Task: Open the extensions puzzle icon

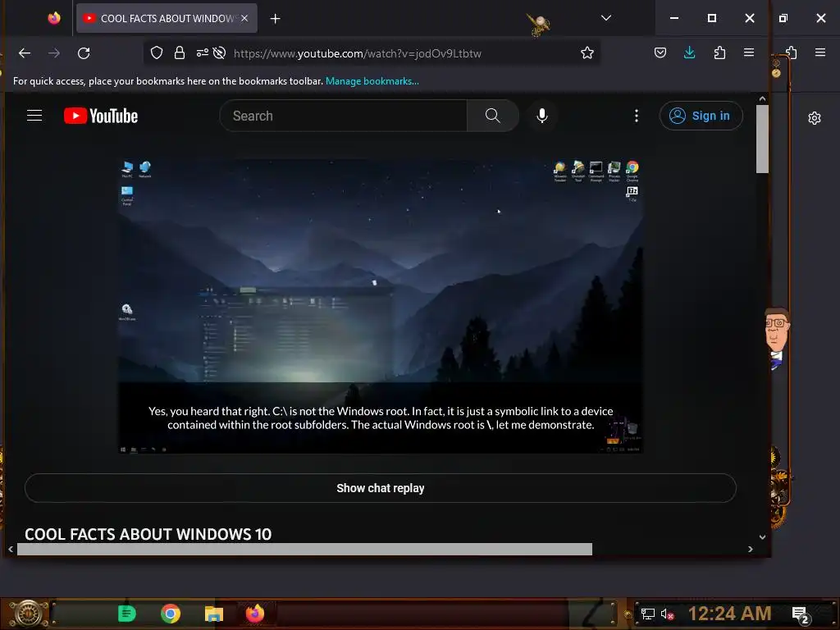Action: 719,52
